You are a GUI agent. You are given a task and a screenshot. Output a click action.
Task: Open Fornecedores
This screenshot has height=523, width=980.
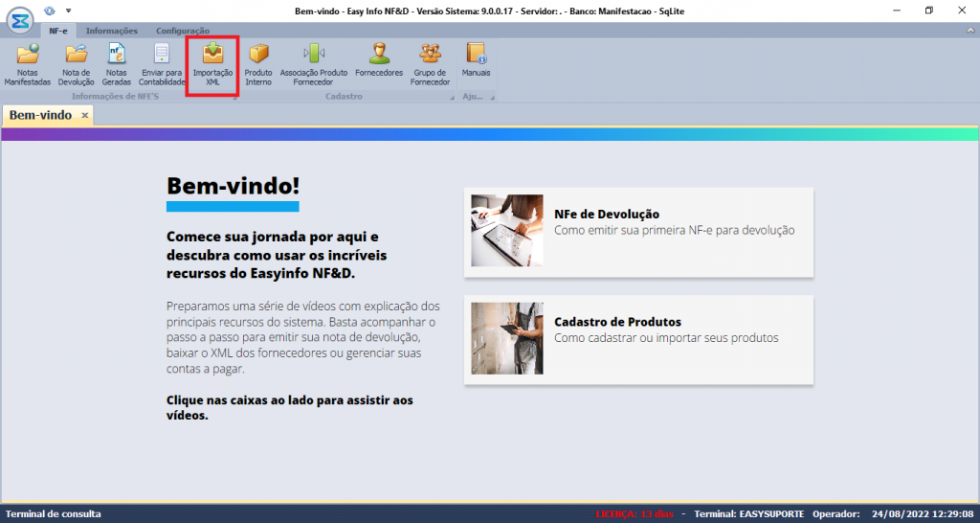[x=379, y=60]
